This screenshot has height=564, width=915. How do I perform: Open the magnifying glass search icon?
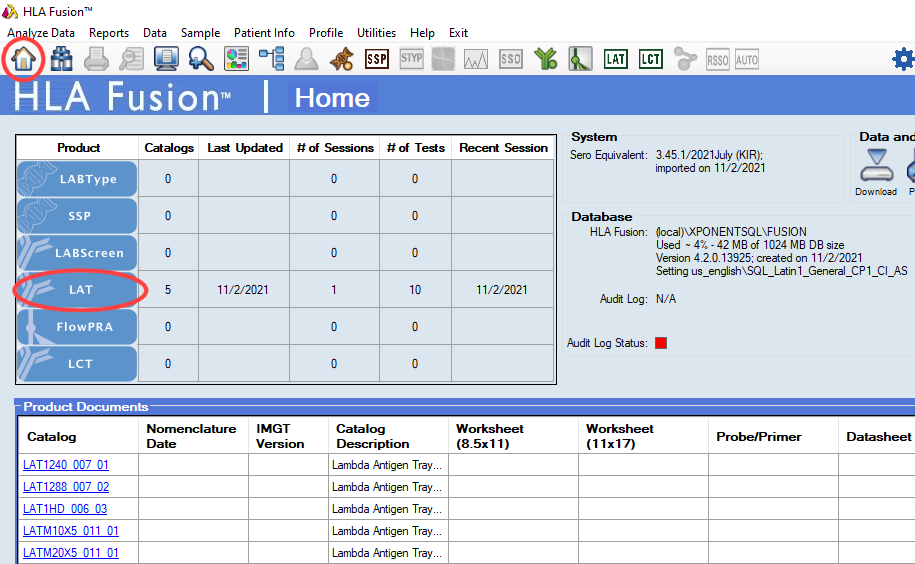click(x=201, y=59)
